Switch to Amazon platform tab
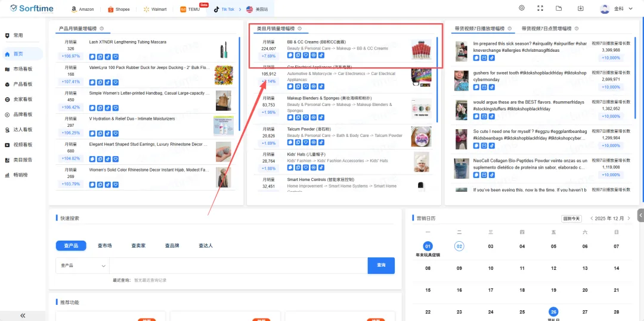644x321 pixels. click(82, 9)
